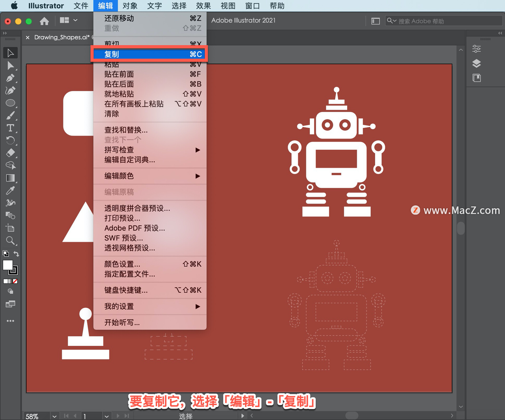
Task: Open the 对象 menu
Action: tap(130, 6)
